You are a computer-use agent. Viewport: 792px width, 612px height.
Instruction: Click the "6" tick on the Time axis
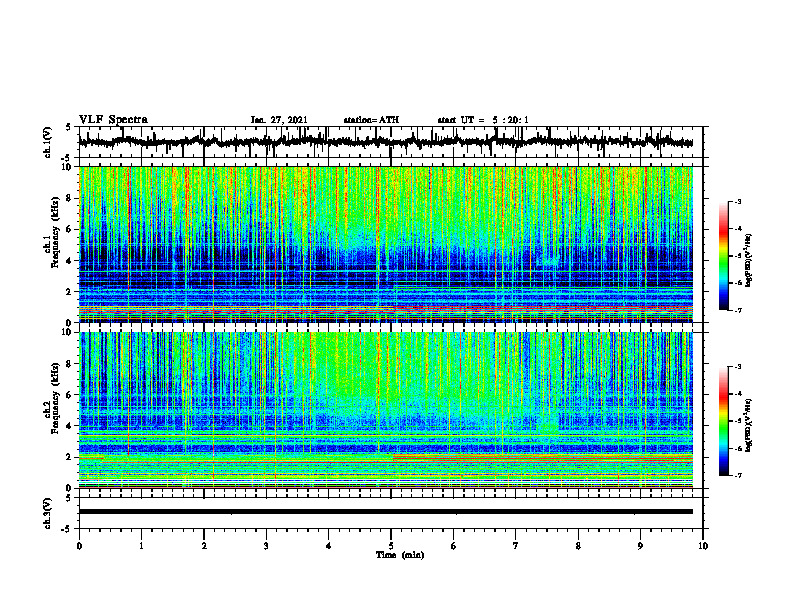point(454,546)
